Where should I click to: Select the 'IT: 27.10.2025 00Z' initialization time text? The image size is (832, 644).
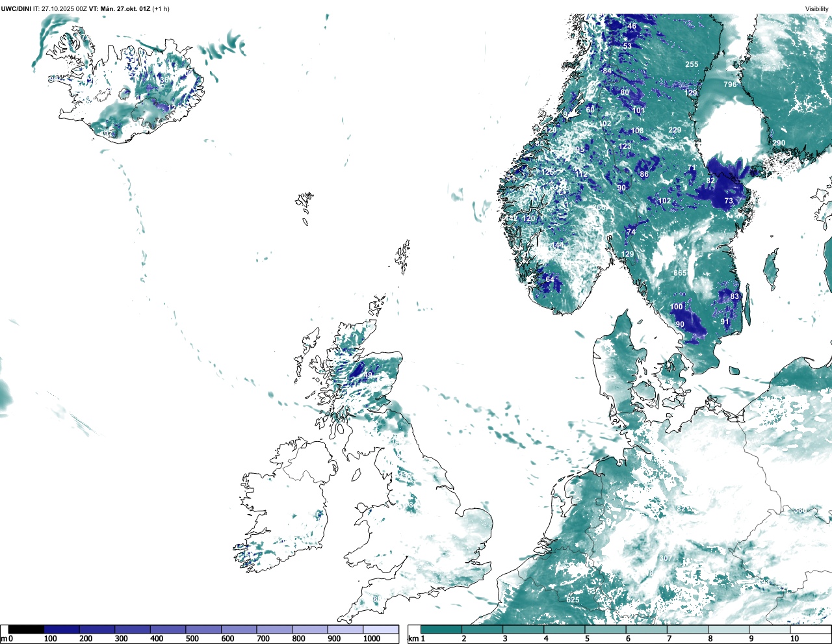coord(60,9)
